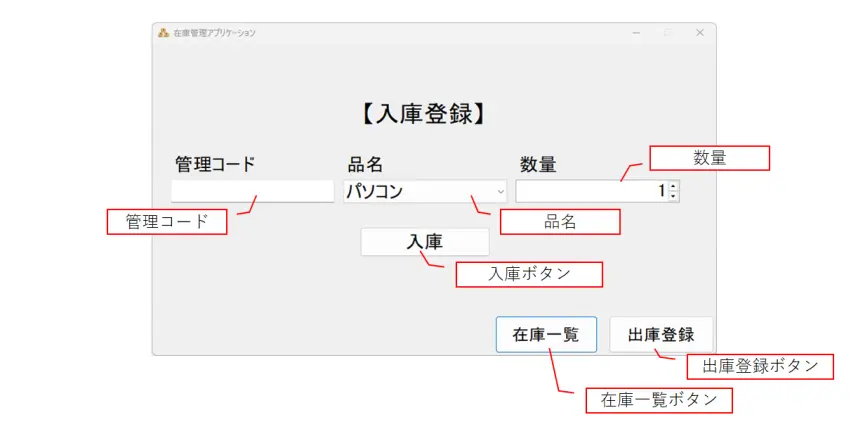The width and height of the screenshot is (860, 422).
Task: Decrease 数量 with the down arrow
Action: [x=673, y=196]
